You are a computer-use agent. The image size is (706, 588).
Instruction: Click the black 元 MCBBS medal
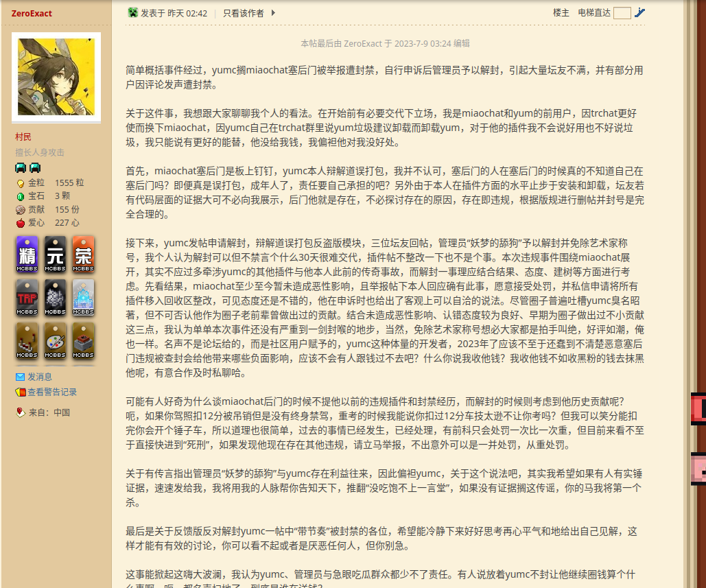pyautogui.click(x=55, y=255)
